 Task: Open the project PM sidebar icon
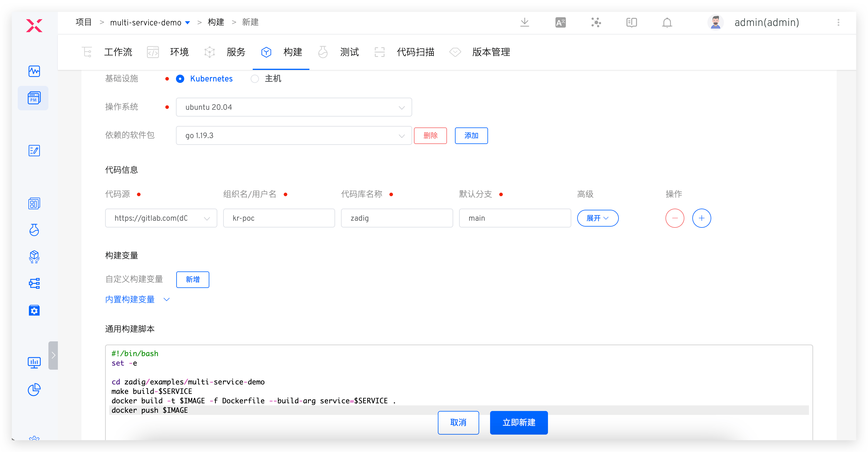34,98
